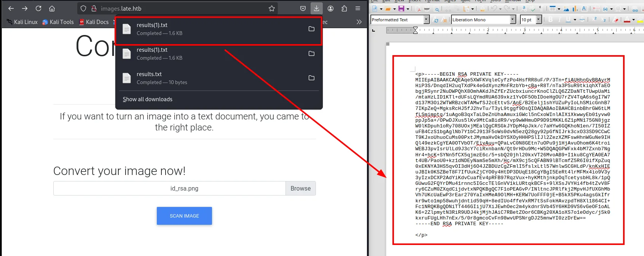The height and width of the screenshot is (256, 644).
Task: Open the Kali Docs bookmark
Action: pos(94,22)
